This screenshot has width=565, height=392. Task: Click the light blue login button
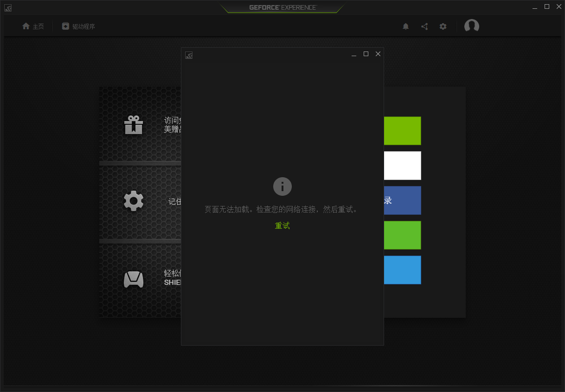click(403, 270)
